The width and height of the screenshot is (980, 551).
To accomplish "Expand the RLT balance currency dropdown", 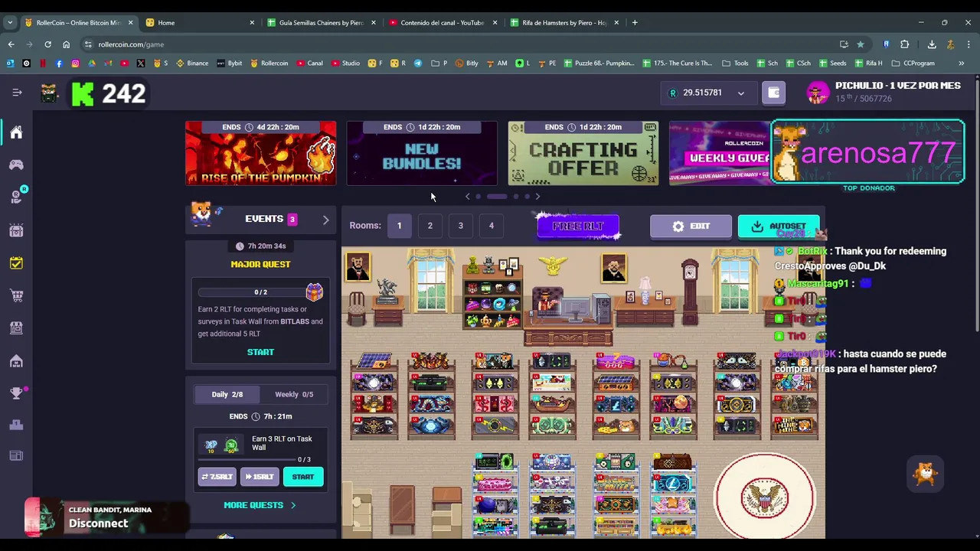I will click(x=740, y=93).
